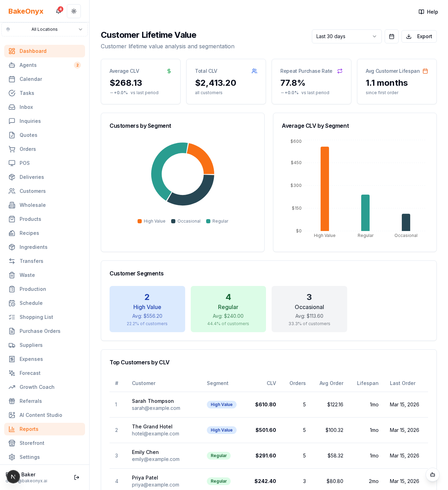Click the Last Order column header

[402, 383]
